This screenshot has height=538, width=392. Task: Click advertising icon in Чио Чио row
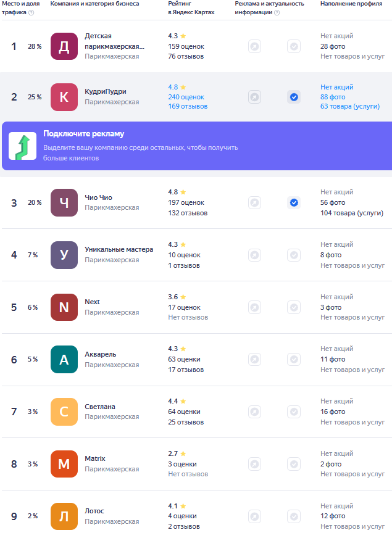pyautogui.click(x=255, y=202)
